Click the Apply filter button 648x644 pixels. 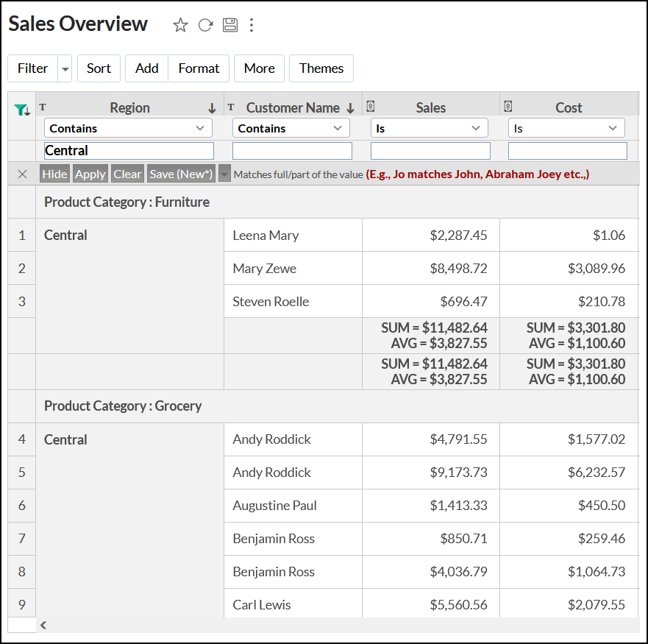pos(90,174)
